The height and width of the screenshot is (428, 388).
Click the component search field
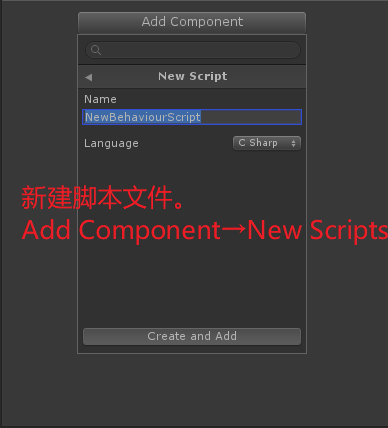pyautogui.click(x=193, y=50)
